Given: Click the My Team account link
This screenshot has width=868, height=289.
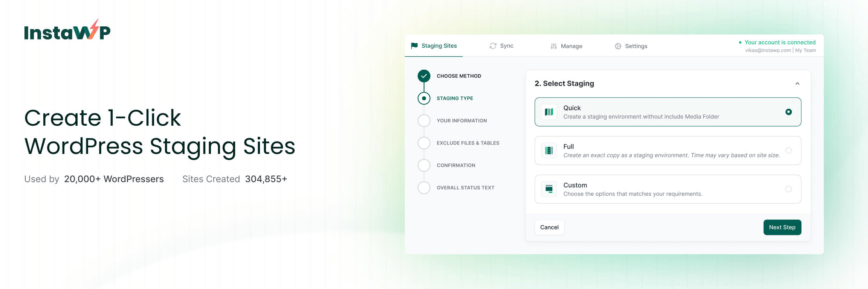Looking at the screenshot, I should pyautogui.click(x=805, y=50).
